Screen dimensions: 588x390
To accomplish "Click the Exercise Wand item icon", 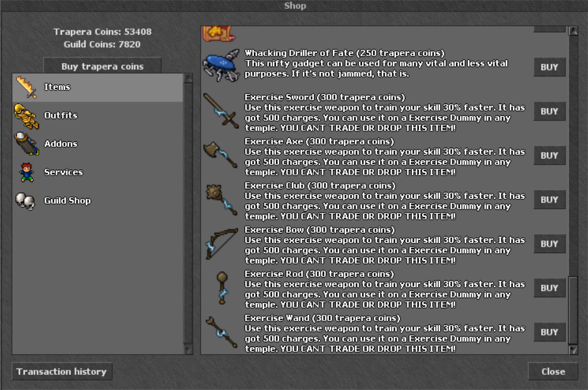I will pyautogui.click(x=221, y=332).
